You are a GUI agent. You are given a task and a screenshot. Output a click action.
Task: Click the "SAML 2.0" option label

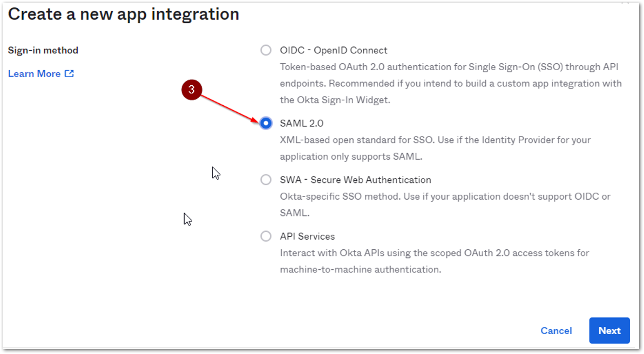pos(302,124)
